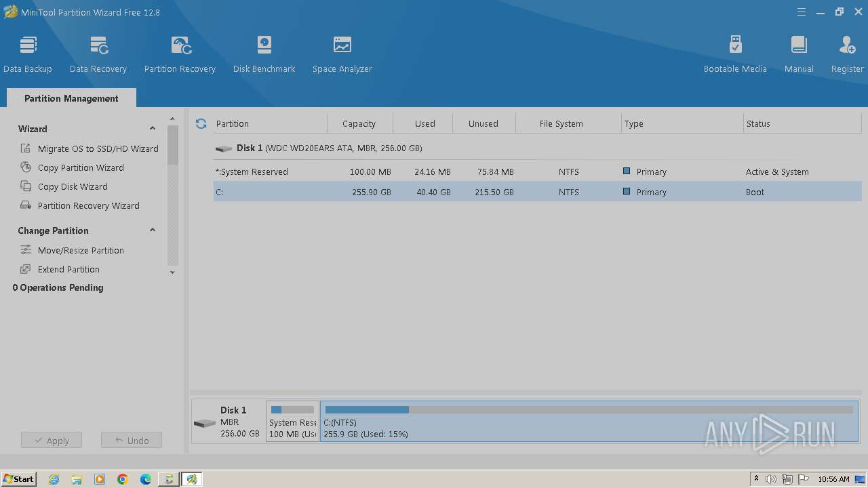This screenshot has width=868, height=488.
Task: Choose Extend Partition
Action: point(68,269)
